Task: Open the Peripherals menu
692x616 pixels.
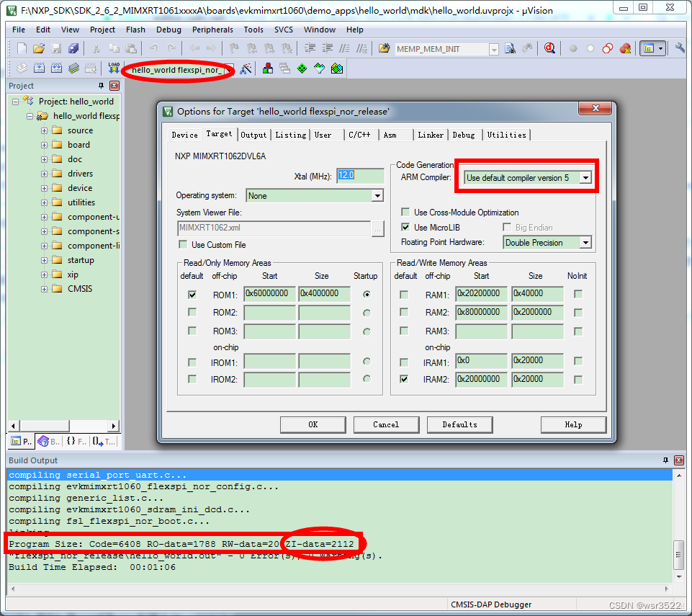Action: [x=212, y=30]
